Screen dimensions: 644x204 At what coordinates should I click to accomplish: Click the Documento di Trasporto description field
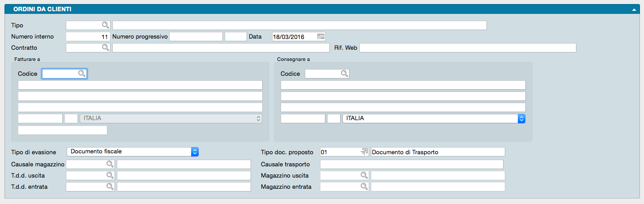[438, 152]
